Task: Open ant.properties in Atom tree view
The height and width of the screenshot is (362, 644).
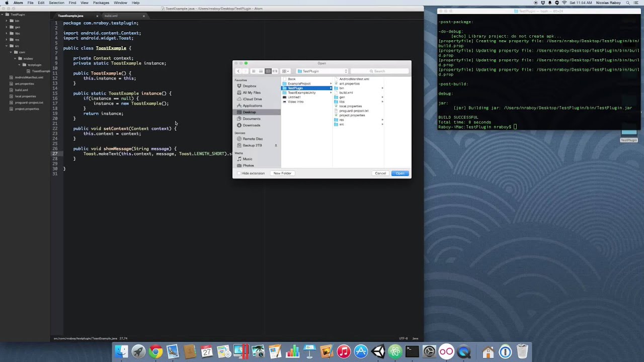Action: tap(24, 83)
